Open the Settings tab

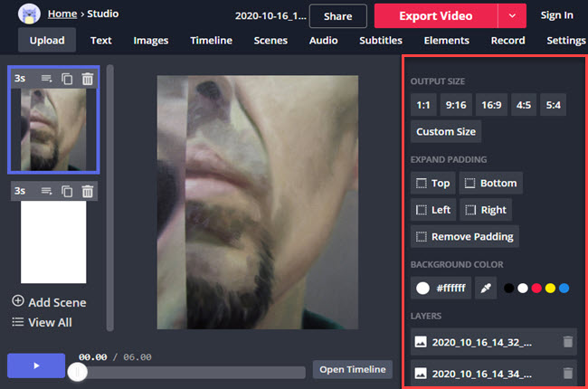click(x=566, y=41)
